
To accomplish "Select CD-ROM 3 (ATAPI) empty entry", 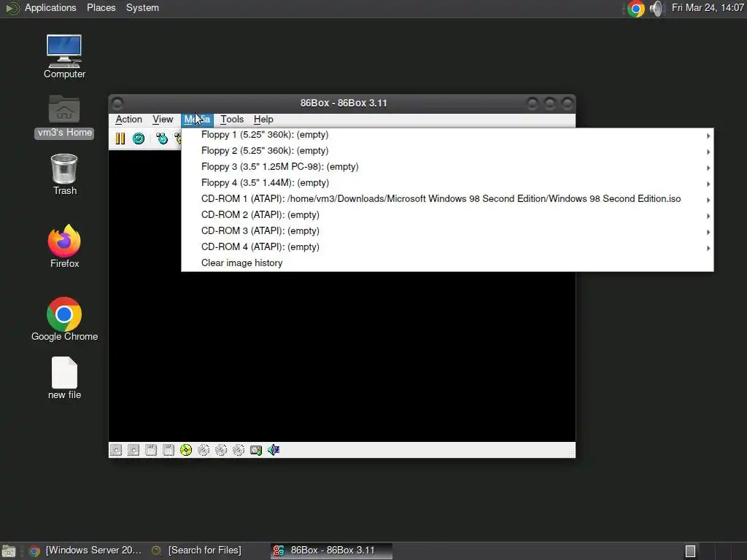I will [x=447, y=231].
